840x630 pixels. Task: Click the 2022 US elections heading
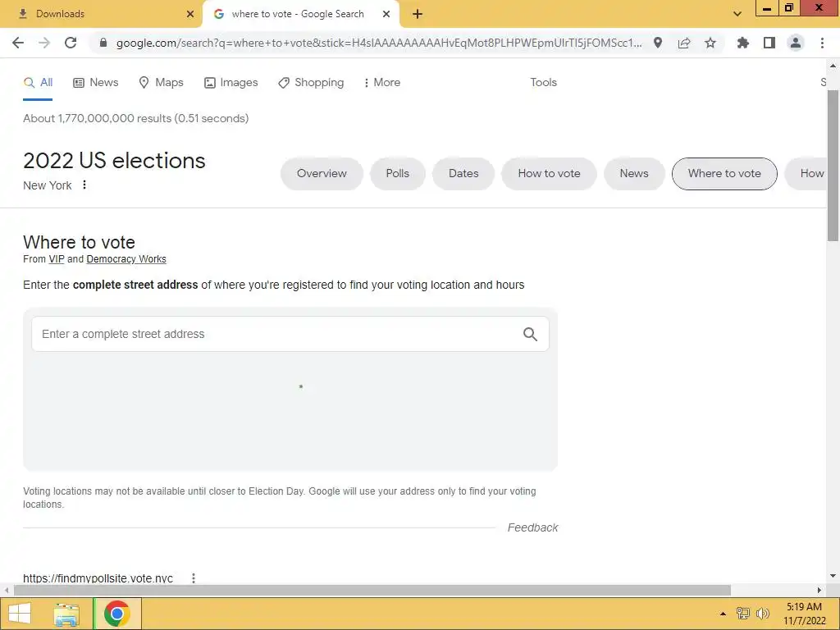(x=114, y=161)
